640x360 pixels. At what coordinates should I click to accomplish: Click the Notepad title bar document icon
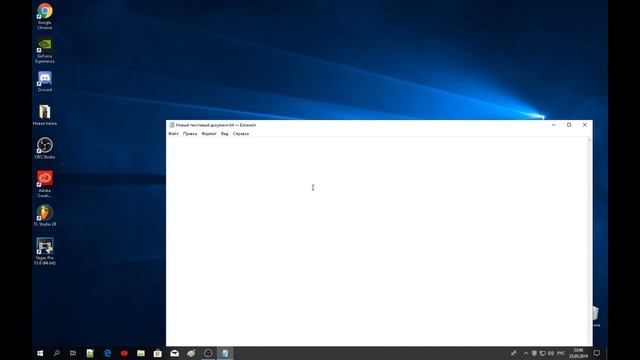pos(172,125)
